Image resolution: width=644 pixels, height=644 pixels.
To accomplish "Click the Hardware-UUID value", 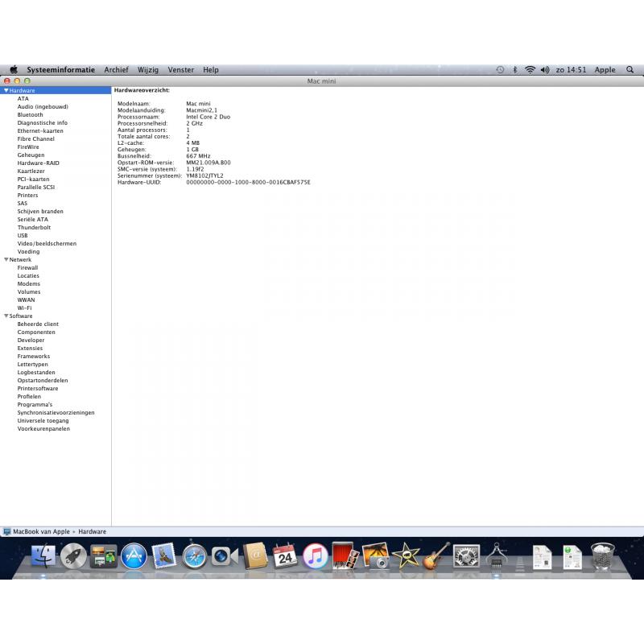I will click(249, 183).
